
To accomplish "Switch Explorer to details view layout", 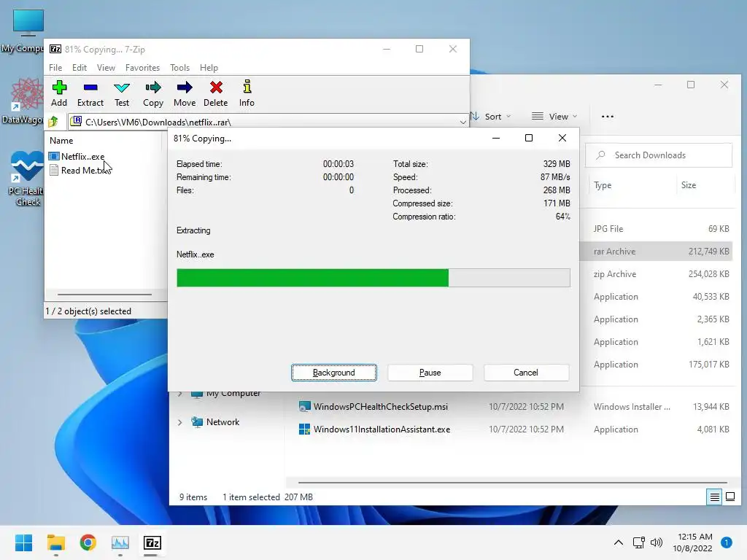I will tap(715, 497).
